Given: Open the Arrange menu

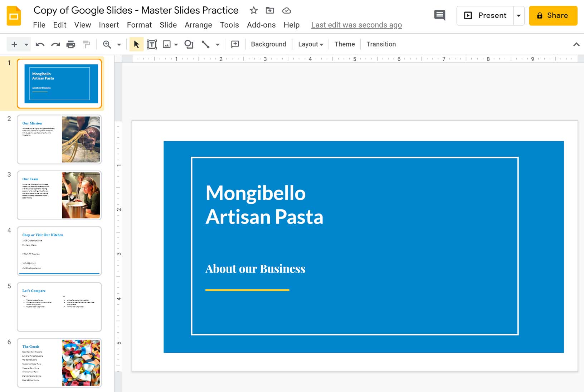Looking at the screenshot, I should (198, 25).
